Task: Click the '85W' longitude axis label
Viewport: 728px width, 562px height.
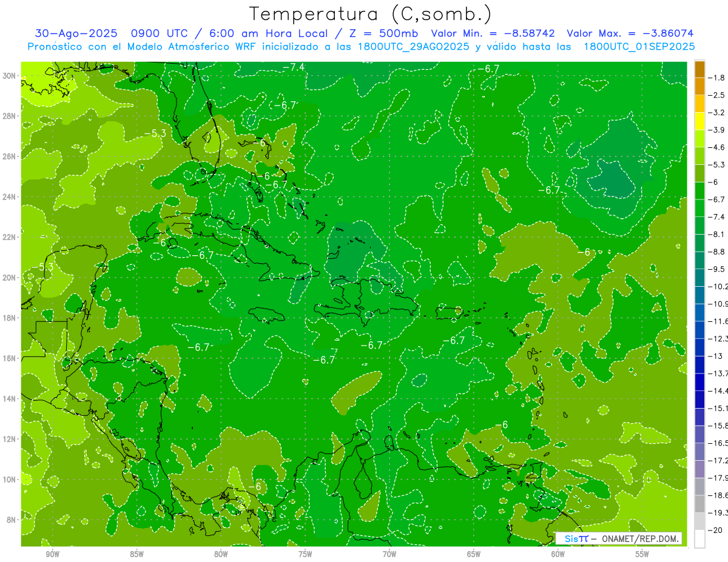Action: (x=136, y=554)
